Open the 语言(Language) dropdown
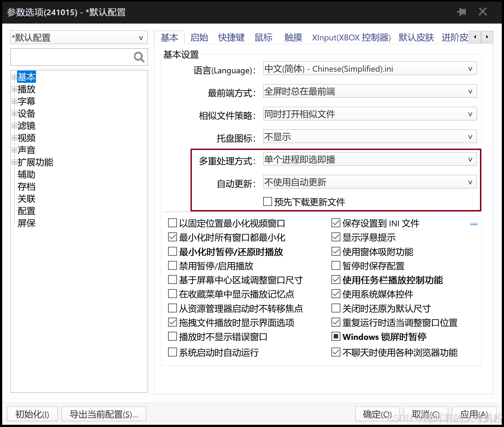 pyautogui.click(x=370, y=68)
